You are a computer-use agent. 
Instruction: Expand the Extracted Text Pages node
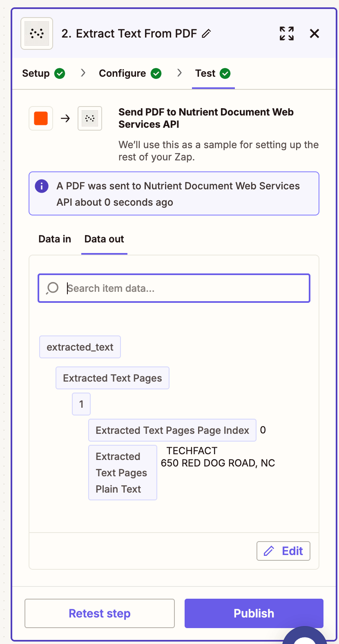[x=112, y=378]
